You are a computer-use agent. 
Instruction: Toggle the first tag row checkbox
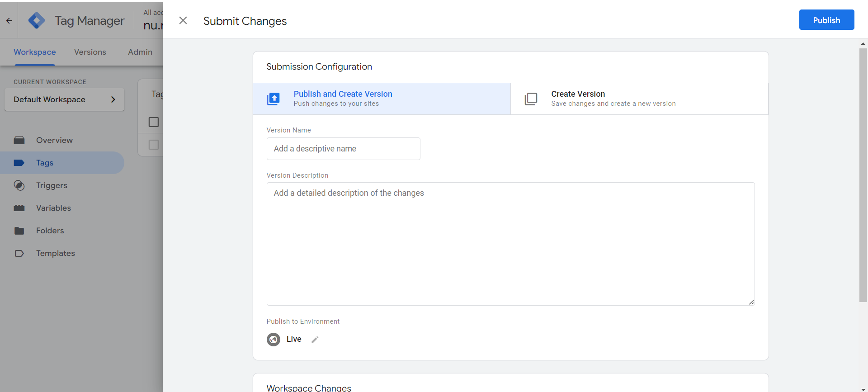(x=154, y=145)
